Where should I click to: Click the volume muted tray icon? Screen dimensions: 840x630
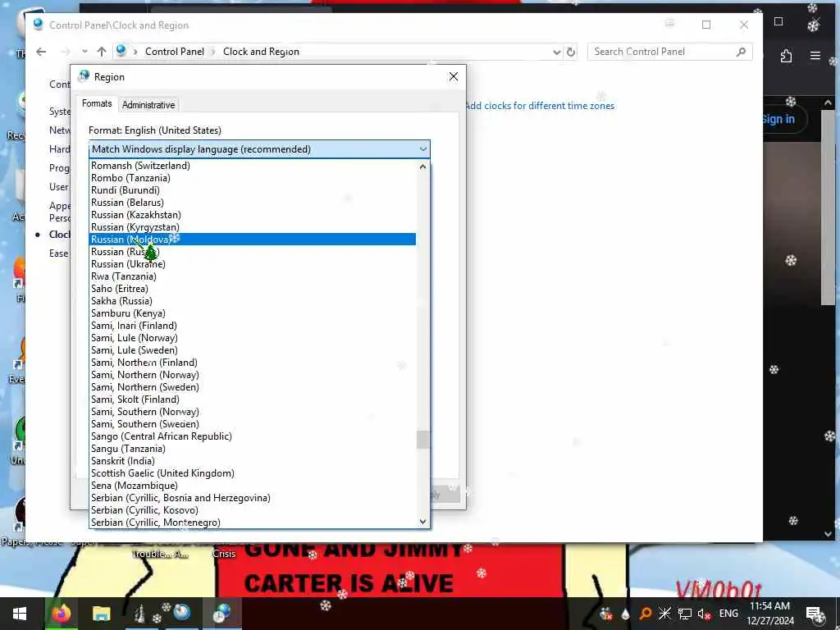704,614
